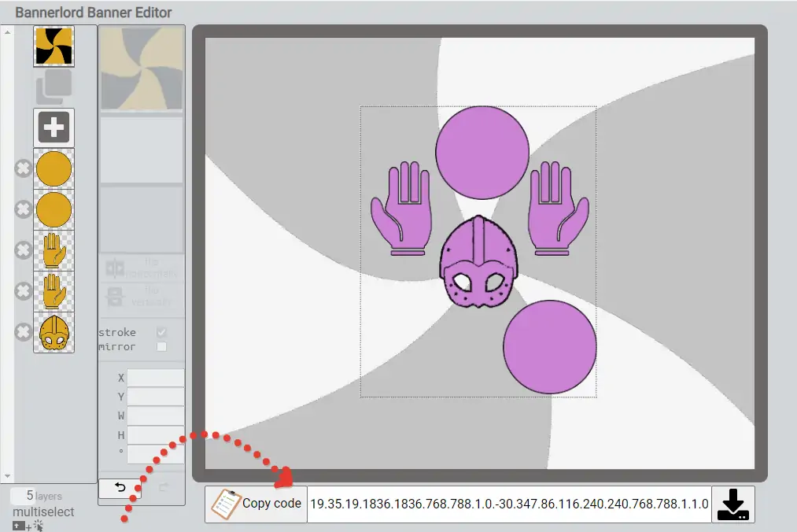Click the add new layer plus icon

tap(54, 127)
